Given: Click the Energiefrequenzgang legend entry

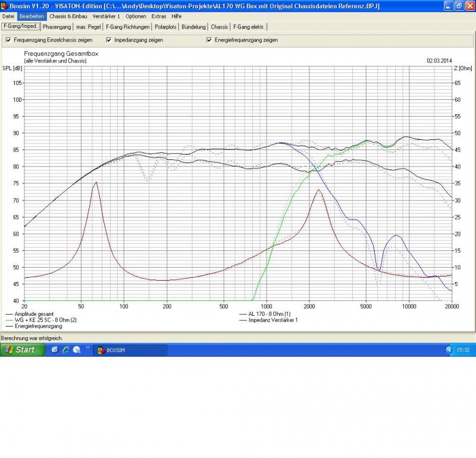Looking at the screenshot, I should point(34,327).
